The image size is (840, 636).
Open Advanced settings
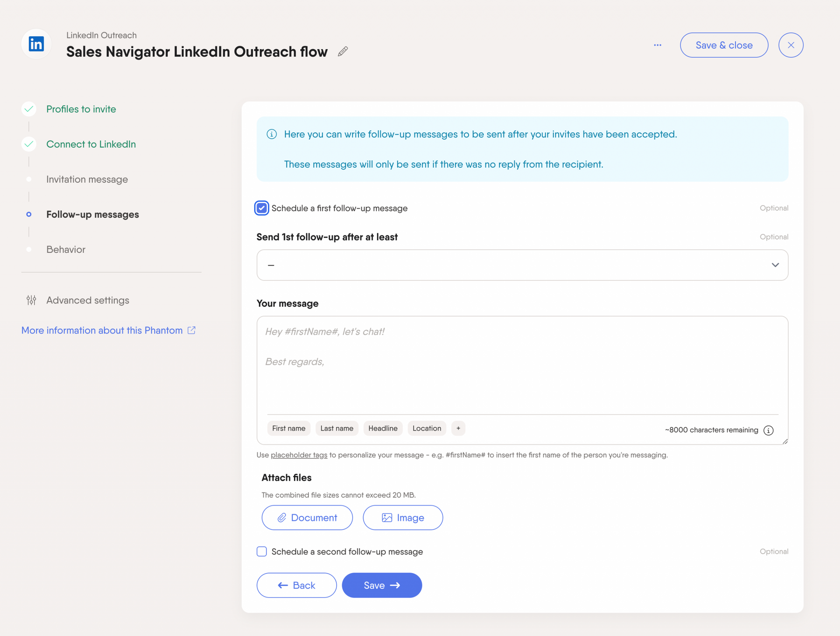(87, 300)
